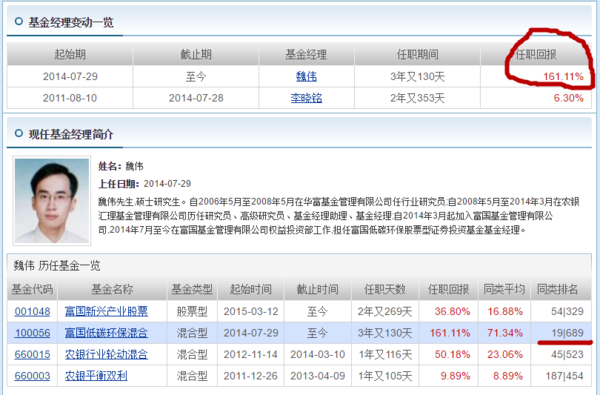Click the 同类排名 column header
600x395 pixels.
pos(557,289)
